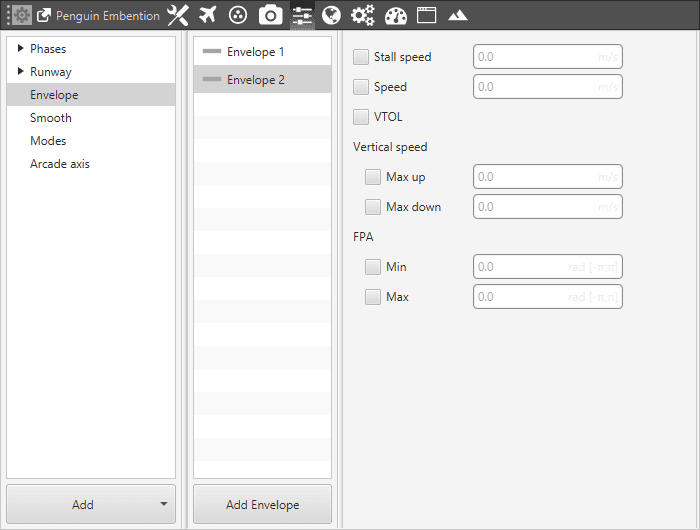
Task: Expand the Phases tree node
Action: tap(20, 48)
